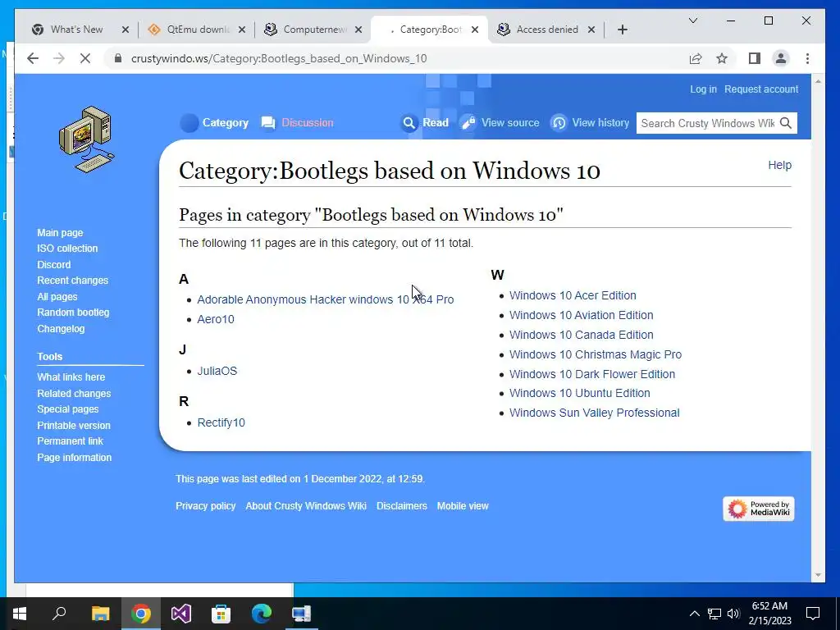Open Adorable Anonymous Hacker windows 10 page
The height and width of the screenshot is (630, 840).
[325, 299]
